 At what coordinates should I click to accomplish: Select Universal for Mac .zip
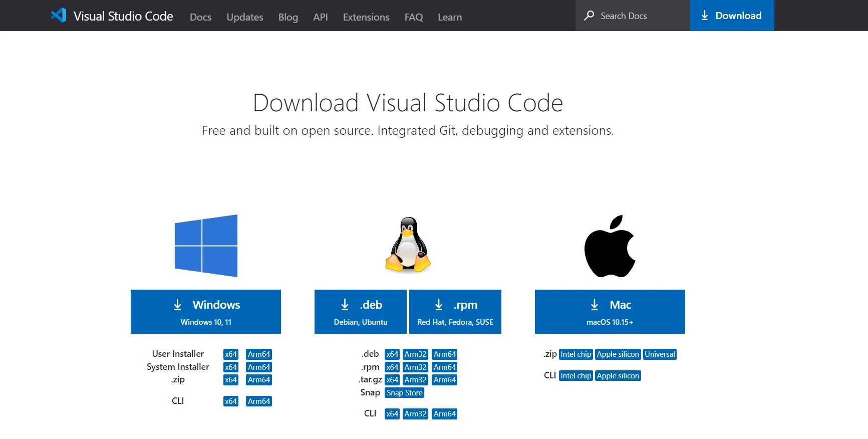[x=660, y=354]
